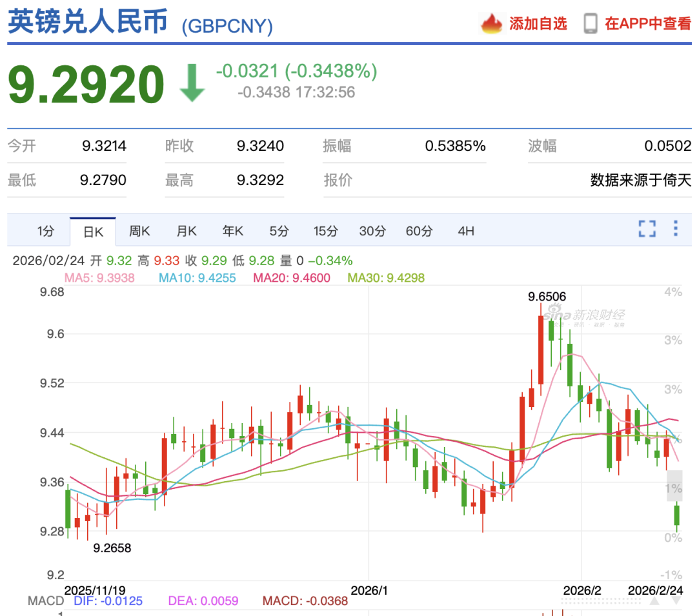Switch to 5分 chart tab

click(x=279, y=232)
